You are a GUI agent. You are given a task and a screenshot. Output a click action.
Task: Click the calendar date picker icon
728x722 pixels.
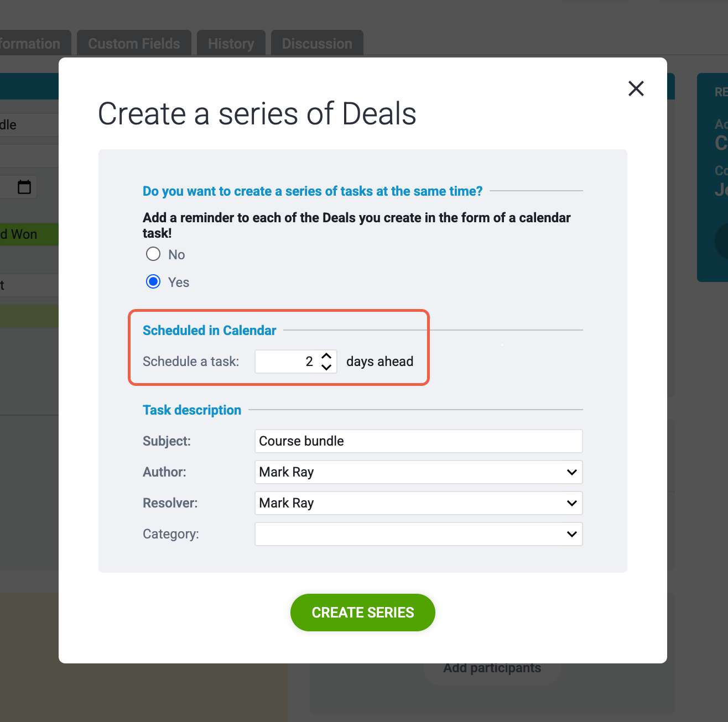24,187
